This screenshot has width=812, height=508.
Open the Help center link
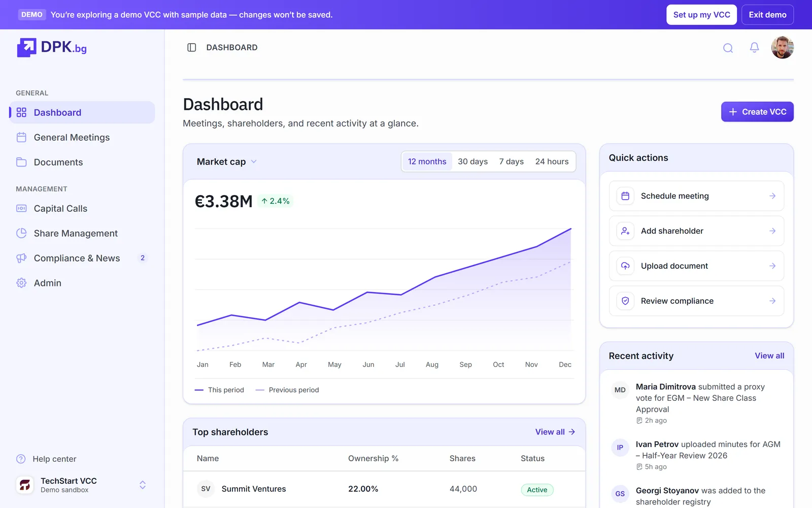click(x=46, y=459)
